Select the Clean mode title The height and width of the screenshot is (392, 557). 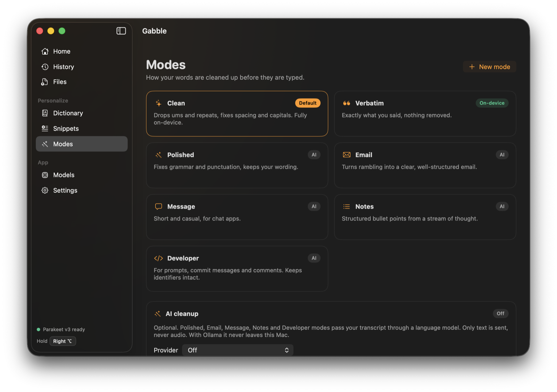coord(176,103)
